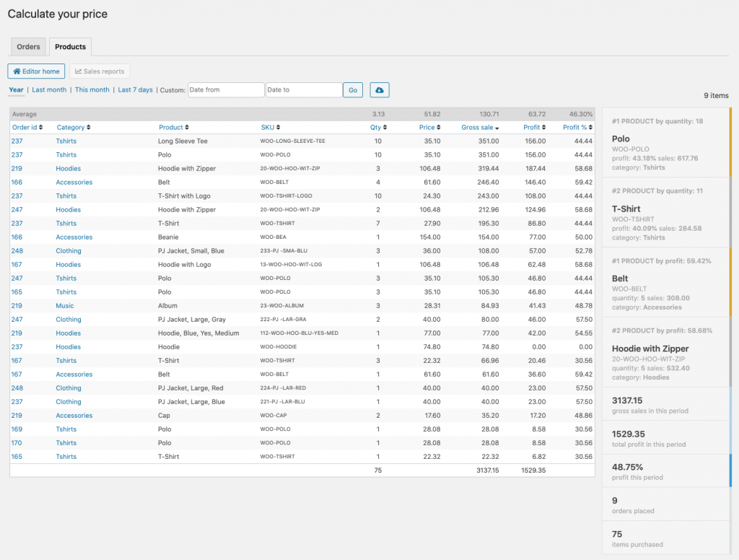
Task: Sort table by SKU column
Action: [268, 127]
